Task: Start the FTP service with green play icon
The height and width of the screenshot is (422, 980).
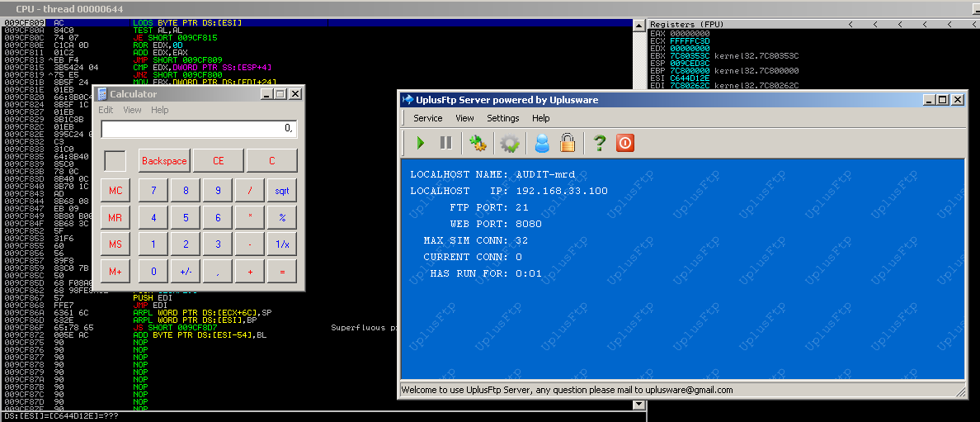Action: (x=420, y=144)
